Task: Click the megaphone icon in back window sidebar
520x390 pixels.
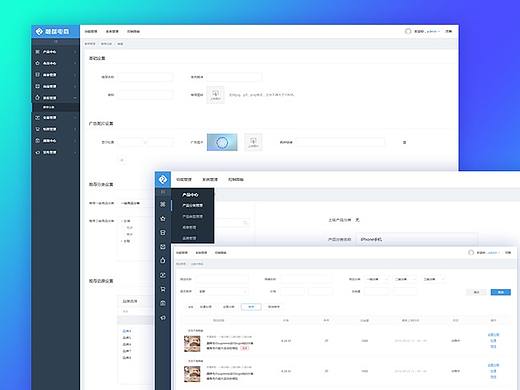Action: 37,152
